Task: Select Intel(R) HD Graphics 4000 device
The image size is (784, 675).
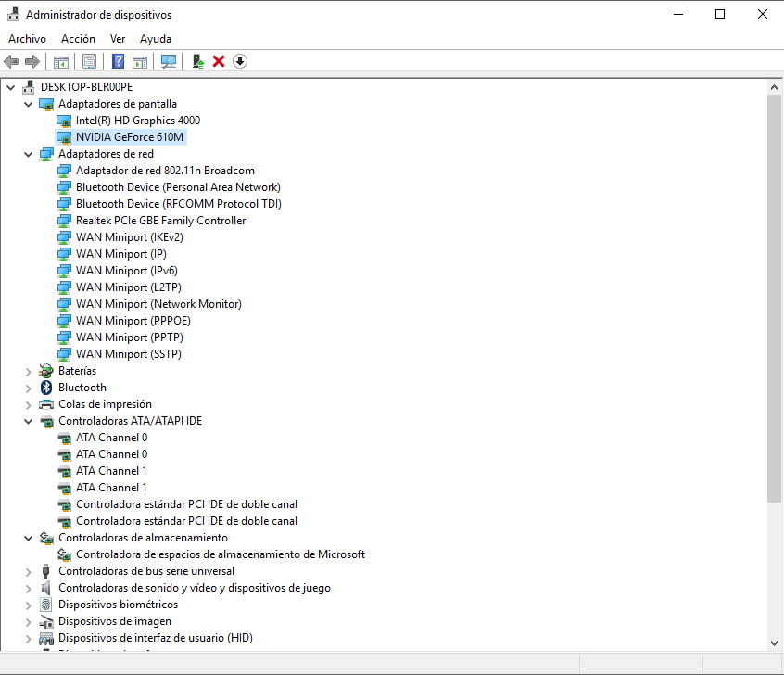Action: pos(137,121)
